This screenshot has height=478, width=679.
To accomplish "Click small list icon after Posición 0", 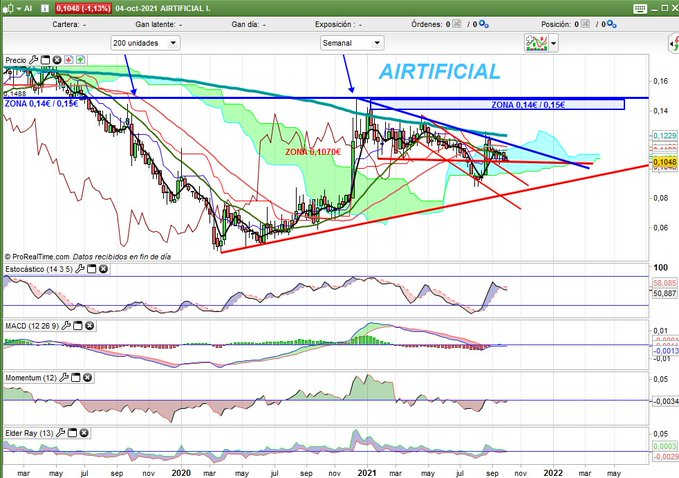I will pos(585,24).
